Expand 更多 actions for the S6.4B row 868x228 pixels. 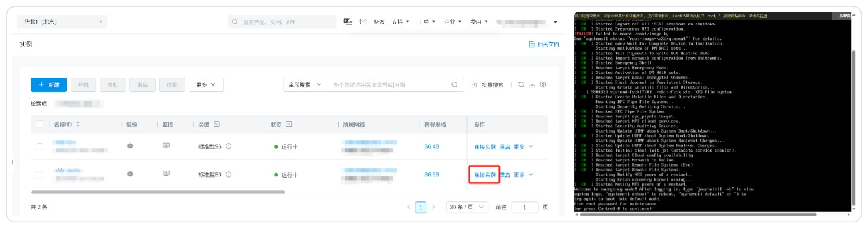524,146
